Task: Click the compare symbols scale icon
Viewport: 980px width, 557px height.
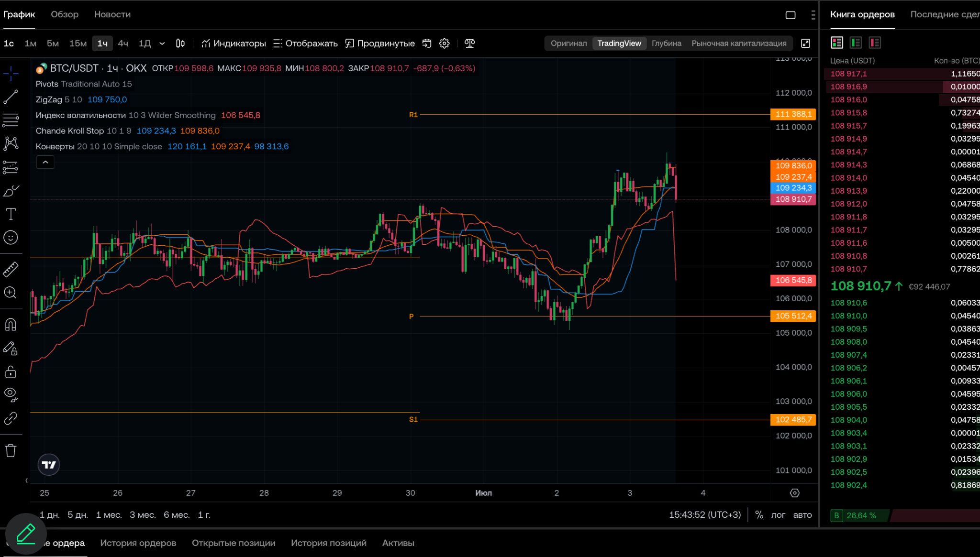Action: (469, 44)
